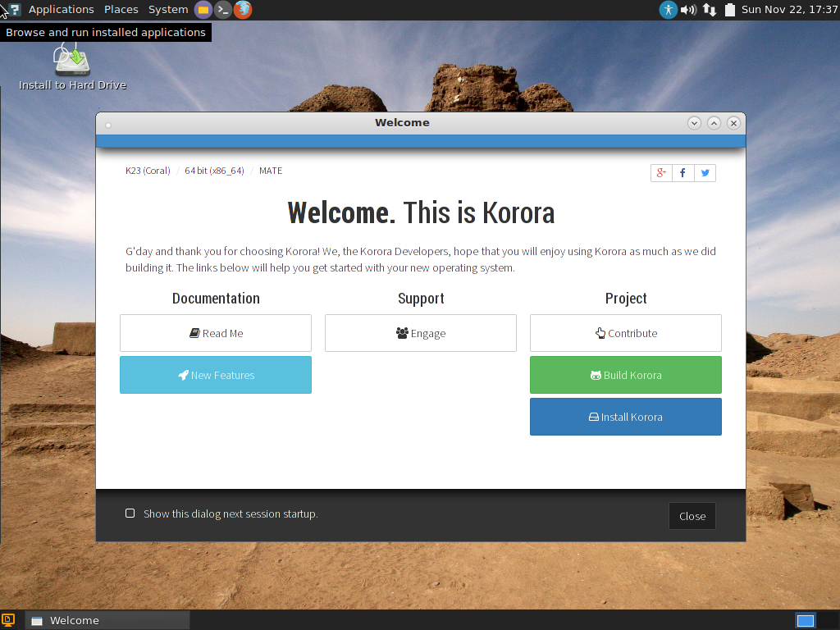Click the Build Korora button

click(x=626, y=375)
